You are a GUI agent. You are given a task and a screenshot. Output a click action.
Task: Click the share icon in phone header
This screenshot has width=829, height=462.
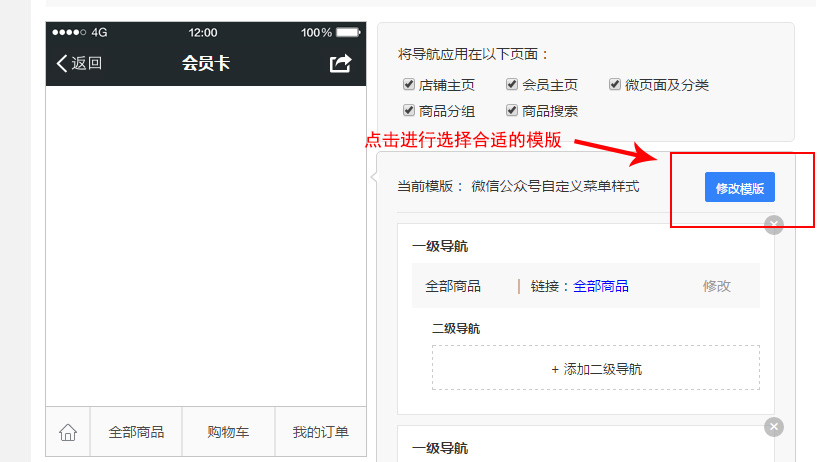pyautogui.click(x=341, y=64)
